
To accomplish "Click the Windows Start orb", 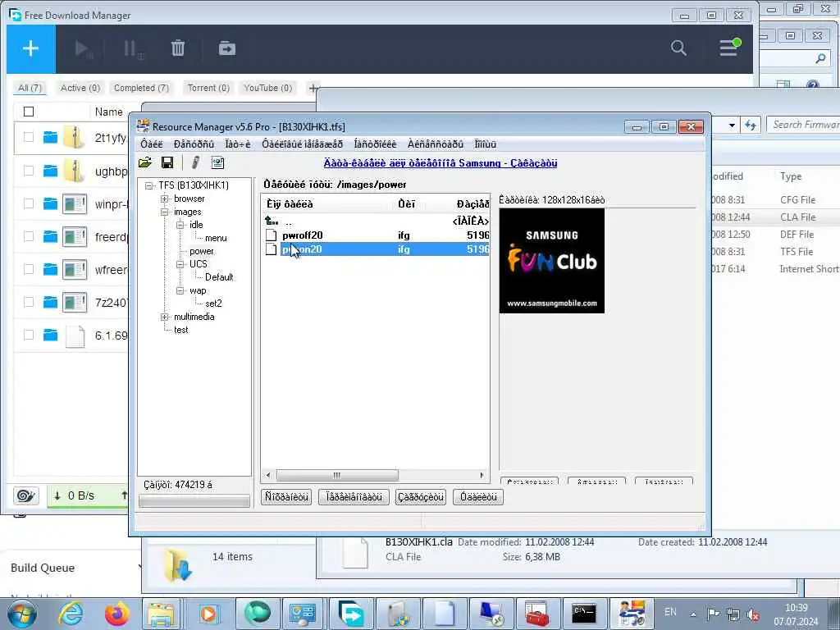I will click(22, 614).
